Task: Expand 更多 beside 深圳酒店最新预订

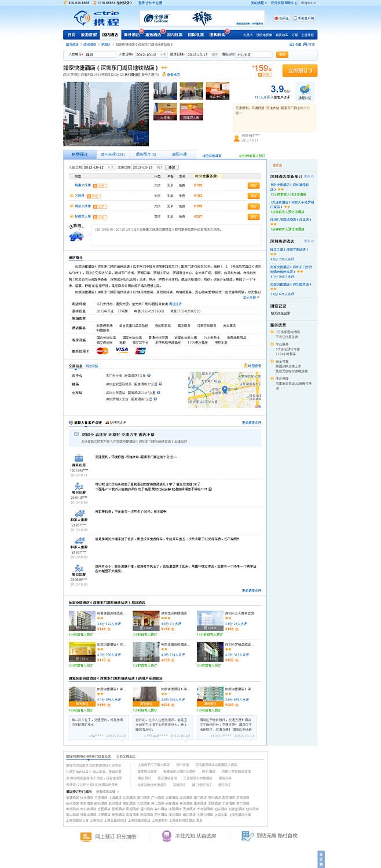Action: pyautogui.click(x=310, y=176)
